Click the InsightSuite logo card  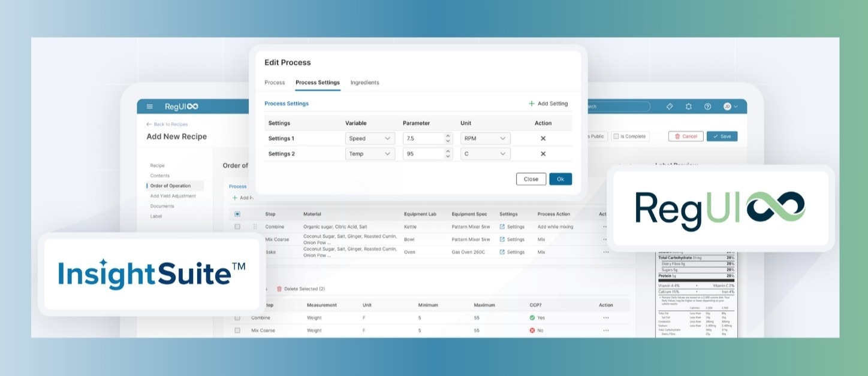click(152, 274)
